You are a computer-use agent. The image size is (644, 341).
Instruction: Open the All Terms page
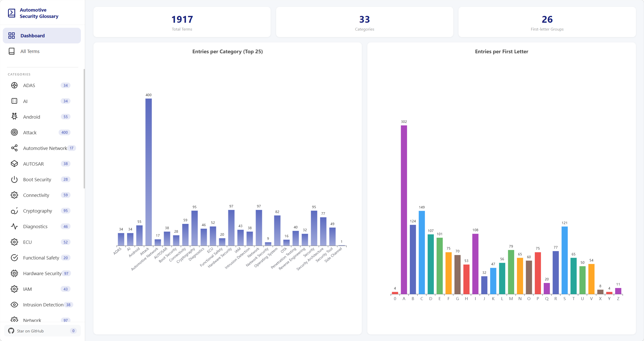click(42, 51)
